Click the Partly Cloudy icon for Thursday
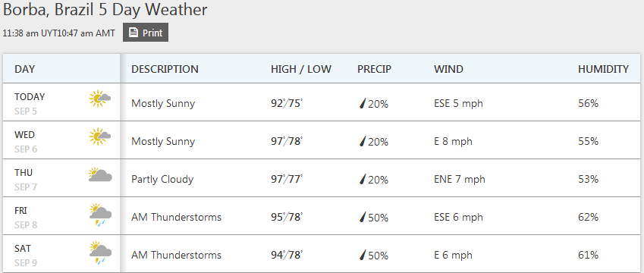The image size is (644, 273). click(100, 174)
